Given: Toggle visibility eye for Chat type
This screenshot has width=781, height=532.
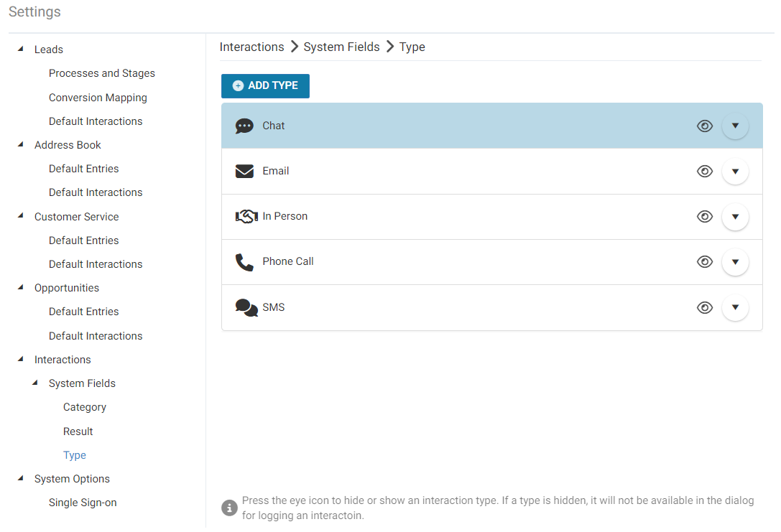Looking at the screenshot, I should point(704,126).
